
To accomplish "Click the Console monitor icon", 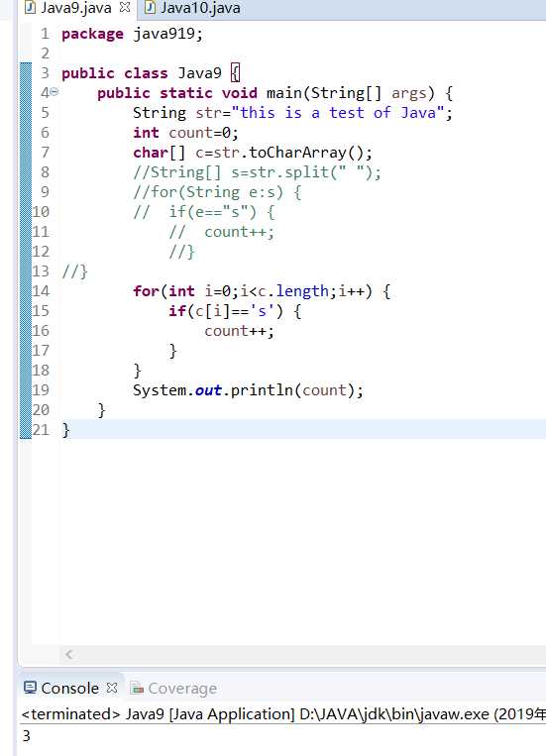I will [x=30, y=688].
